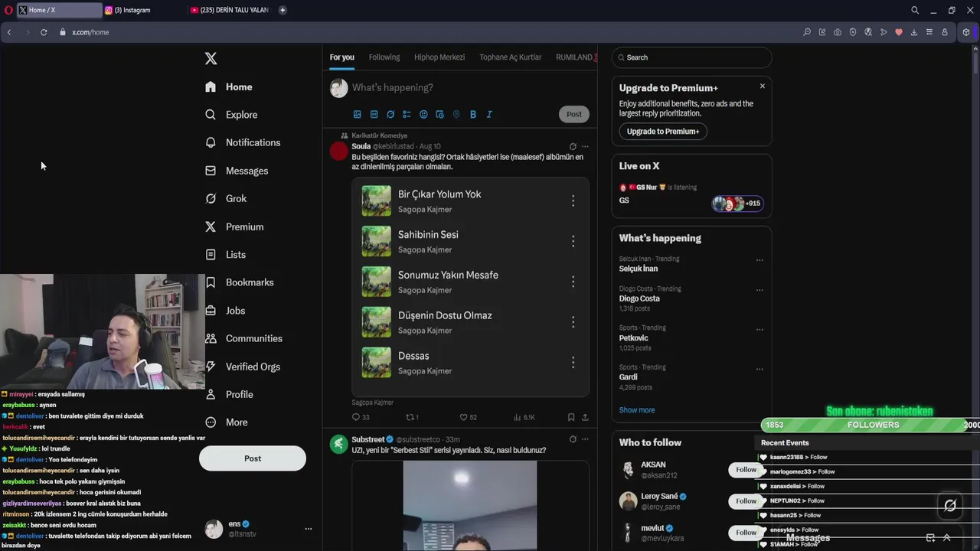Viewport: 980px width, 551px height.
Task: Reply to Soula's post
Action: pyautogui.click(x=360, y=417)
